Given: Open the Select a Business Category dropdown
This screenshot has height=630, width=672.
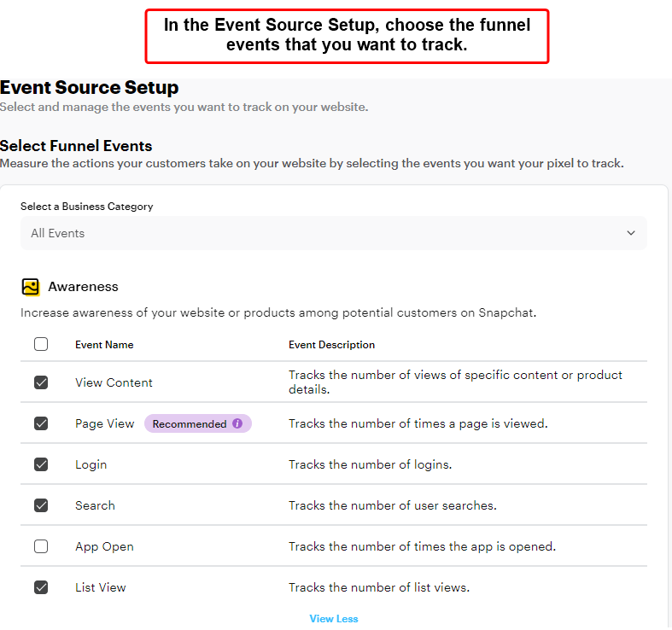Looking at the screenshot, I should [333, 233].
